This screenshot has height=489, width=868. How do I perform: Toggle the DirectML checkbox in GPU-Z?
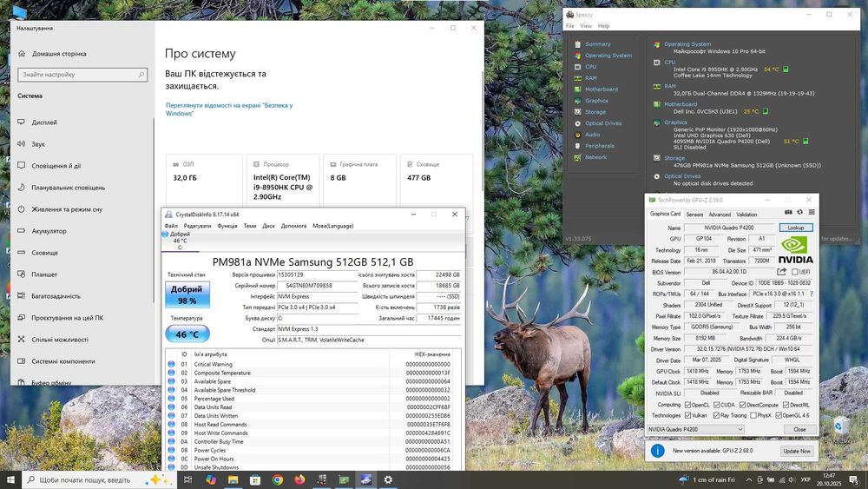pyautogui.click(x=786, y=405)
